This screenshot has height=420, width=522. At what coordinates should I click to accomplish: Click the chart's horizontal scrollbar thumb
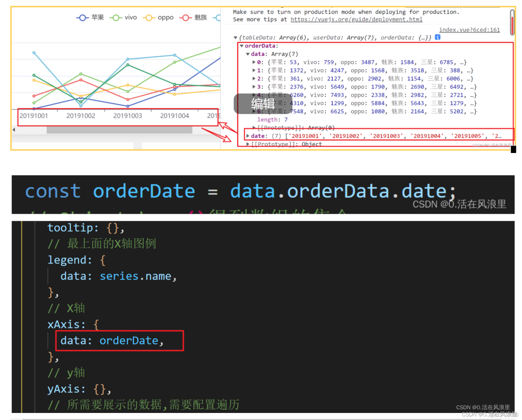pyautogui.click(x=119, y=130)
